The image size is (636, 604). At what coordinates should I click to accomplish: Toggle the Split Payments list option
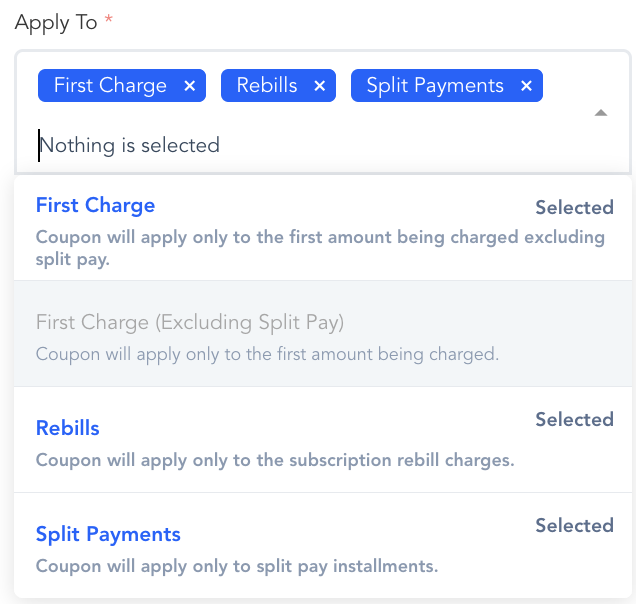[x=108, y=534]
